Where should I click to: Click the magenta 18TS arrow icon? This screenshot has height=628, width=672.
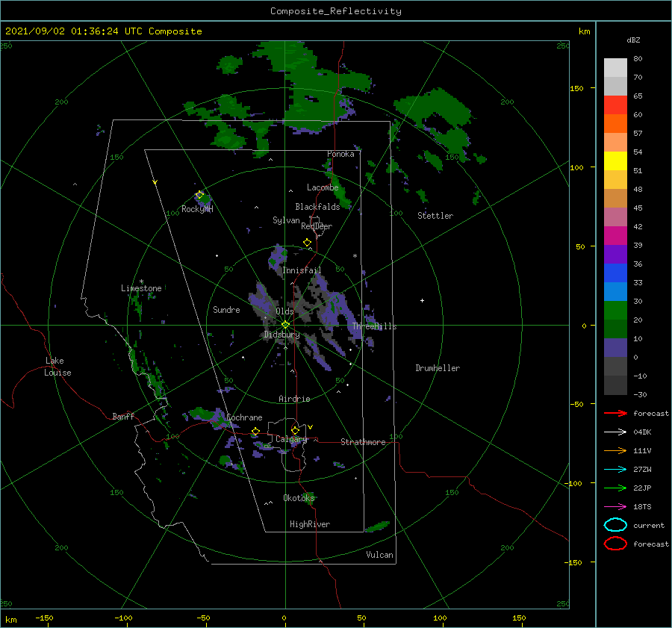615,507
